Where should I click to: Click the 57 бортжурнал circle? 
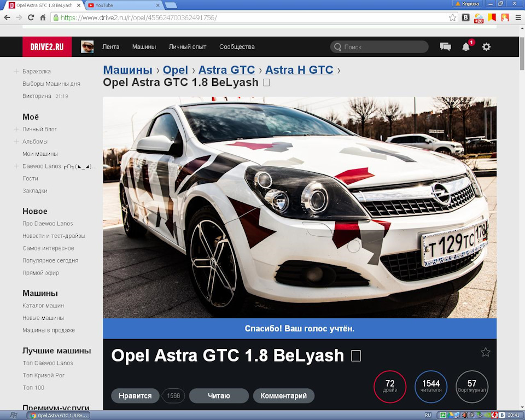pyautogui.click(x=472, y=387)
